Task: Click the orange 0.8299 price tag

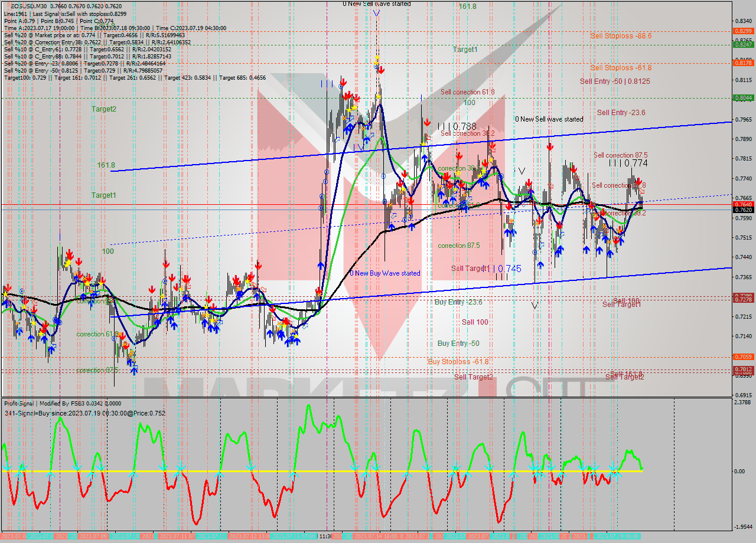Action: (x=743, y=31)
